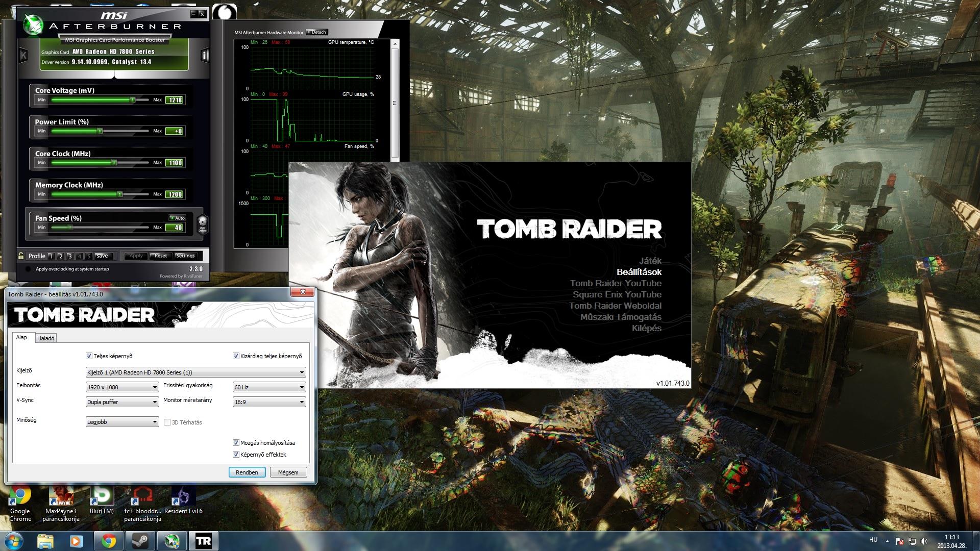Image resolution: width=980 pixels, height=551 pixels.
Task: Select the Resident Evil 6 desktop icon
Action: click(x=183, y=501)
